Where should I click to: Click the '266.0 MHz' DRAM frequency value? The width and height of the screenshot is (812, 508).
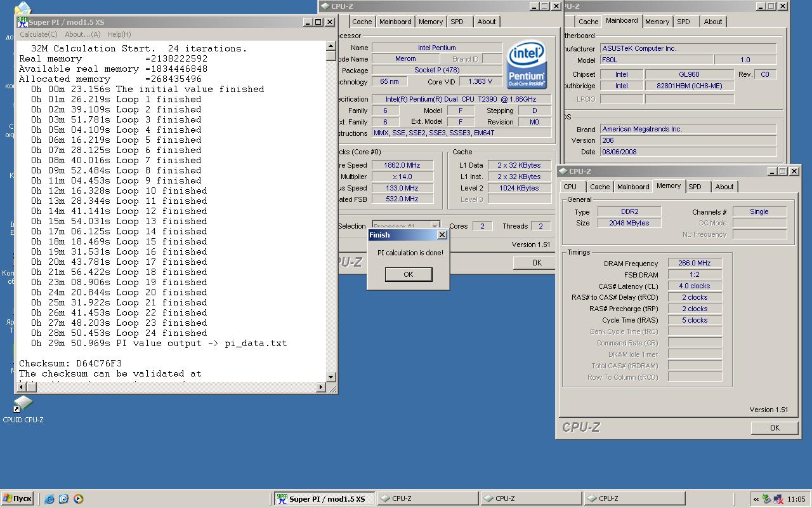click(x=695, y=263)
